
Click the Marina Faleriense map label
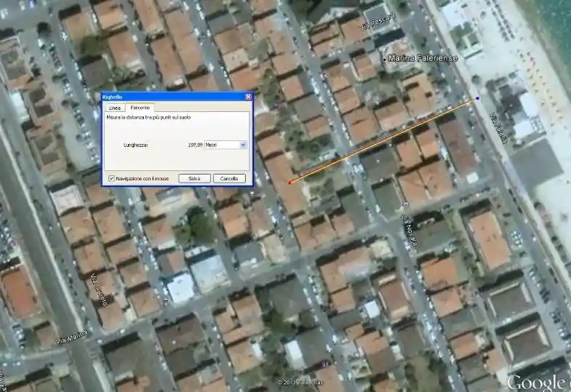click(x=420, y=58)
